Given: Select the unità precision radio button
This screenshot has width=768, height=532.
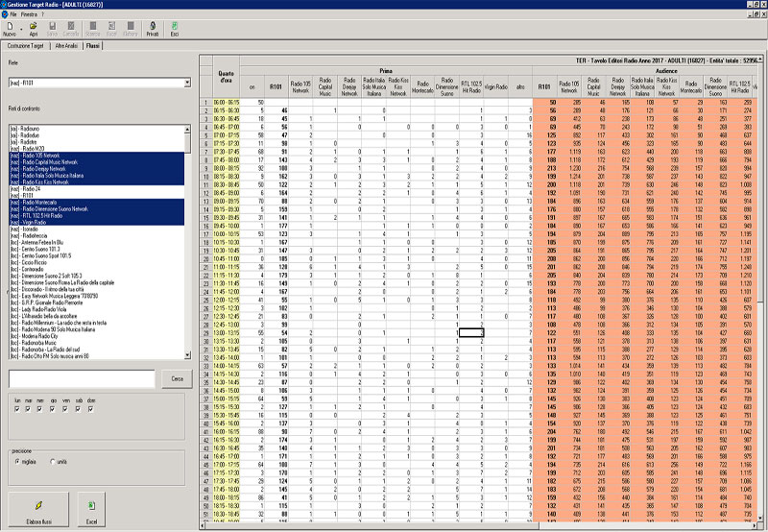Looking at the screenshot, I should (x=53, y=461).
